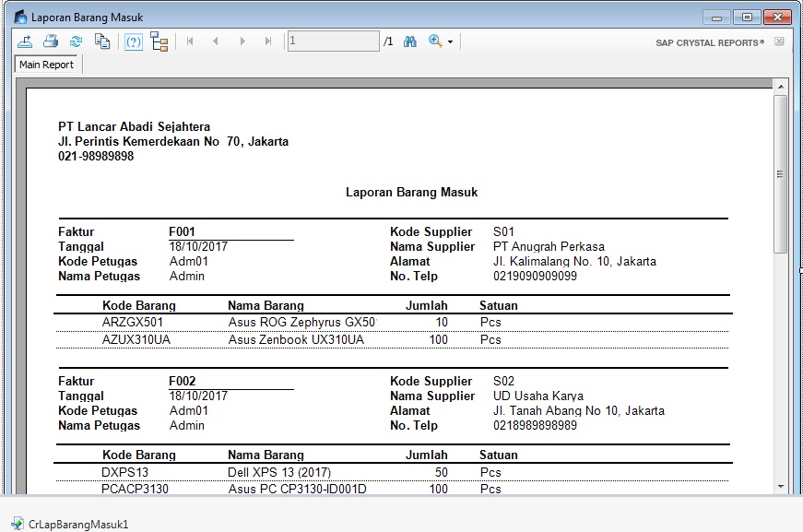Jump to the last page
The image size is (803, 532).
pos(267,41)
